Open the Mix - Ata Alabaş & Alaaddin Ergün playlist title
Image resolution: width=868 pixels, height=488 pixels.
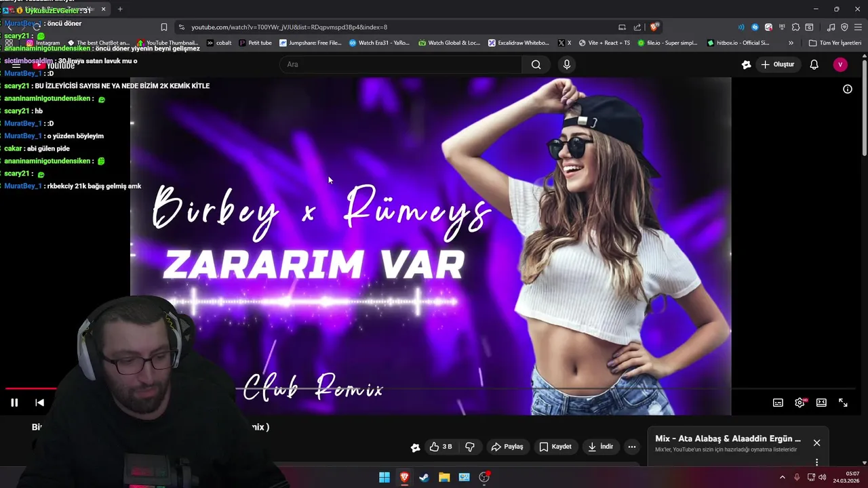coord(728,439)
